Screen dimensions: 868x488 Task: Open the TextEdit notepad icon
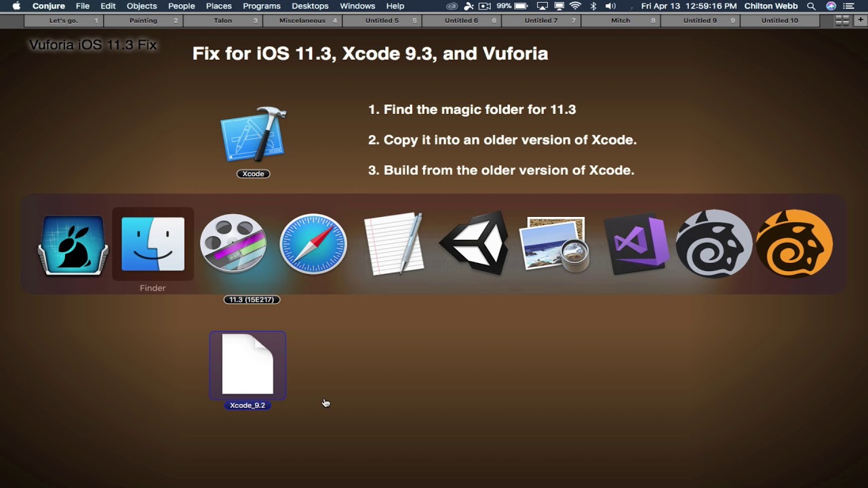click(394, 244)
